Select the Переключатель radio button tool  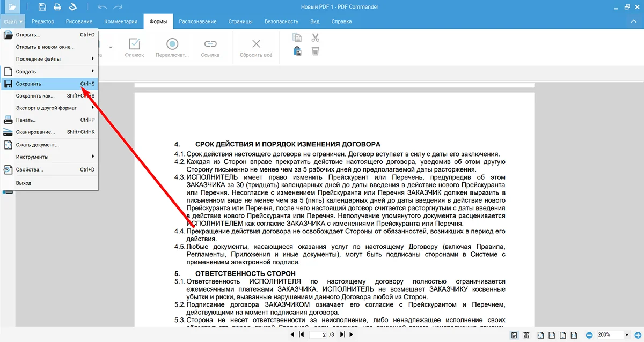(172, 48)
